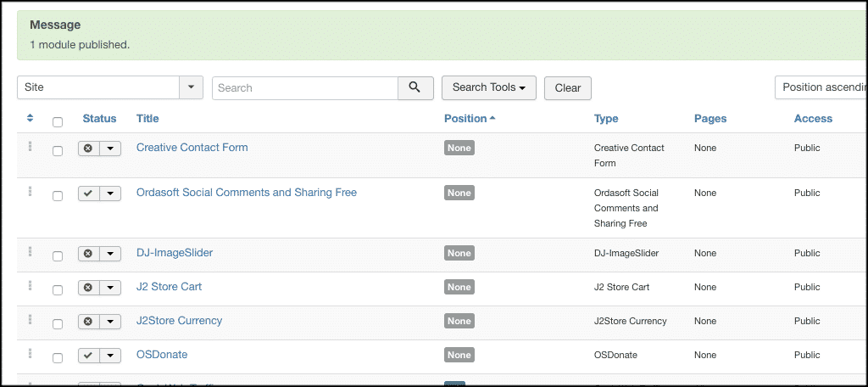Open status dropdown arrow for Ordasoft Social Comments
The image size is (868, 387).
(x=110, y=193)
